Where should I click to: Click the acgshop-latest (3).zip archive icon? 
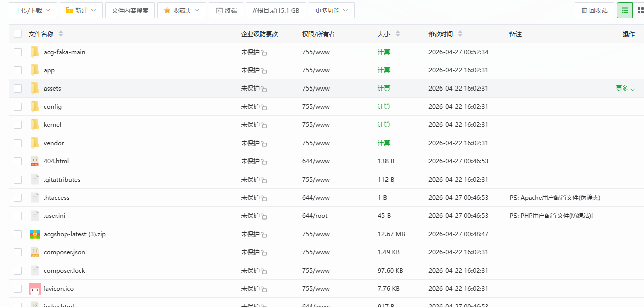click(35, 234)
